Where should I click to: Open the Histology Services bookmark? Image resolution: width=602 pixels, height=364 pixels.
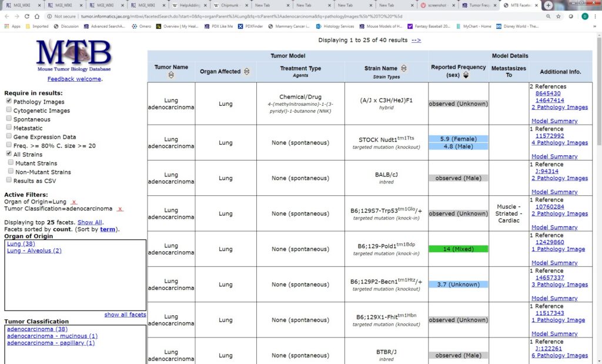pyautogui.click(x=335, y=26)
